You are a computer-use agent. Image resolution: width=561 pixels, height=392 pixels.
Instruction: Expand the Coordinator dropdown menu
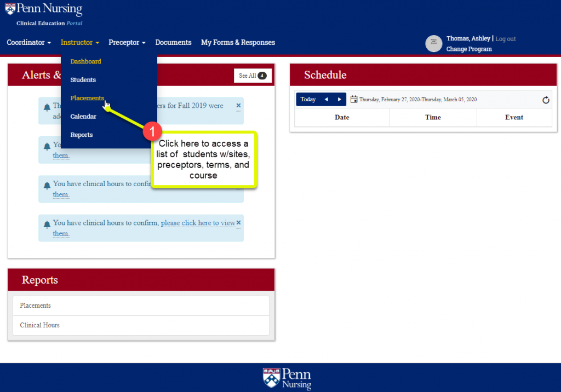click(28, 42)
